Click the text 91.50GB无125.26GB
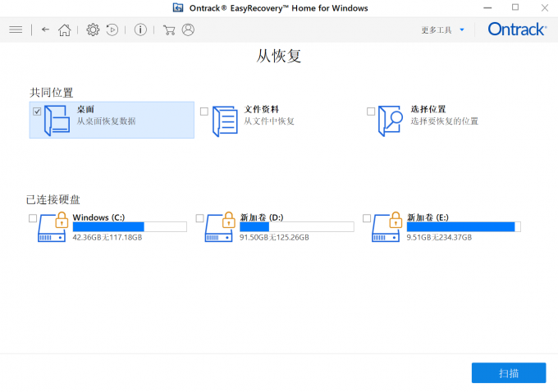558x392 pixels. (274, 237)
